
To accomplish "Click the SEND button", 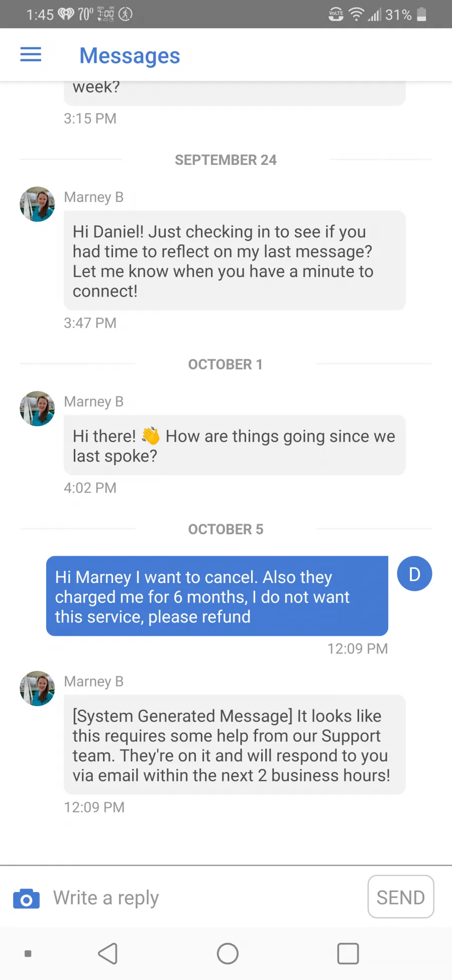I will (x=401, y=897).
